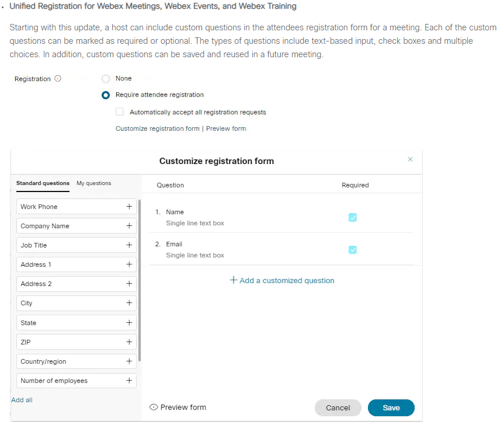Select the City question row
Viewport: 504px width, 425px height.
point(77,303)
